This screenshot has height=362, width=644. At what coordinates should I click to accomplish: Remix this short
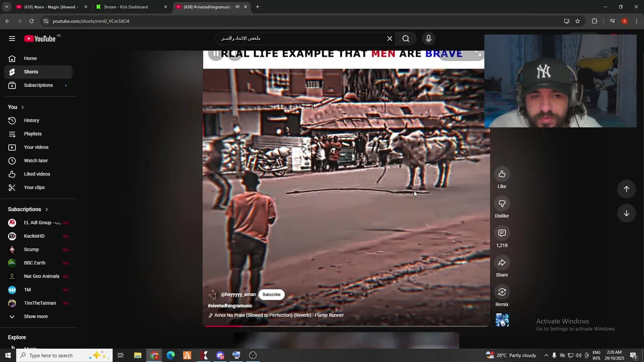502,292
